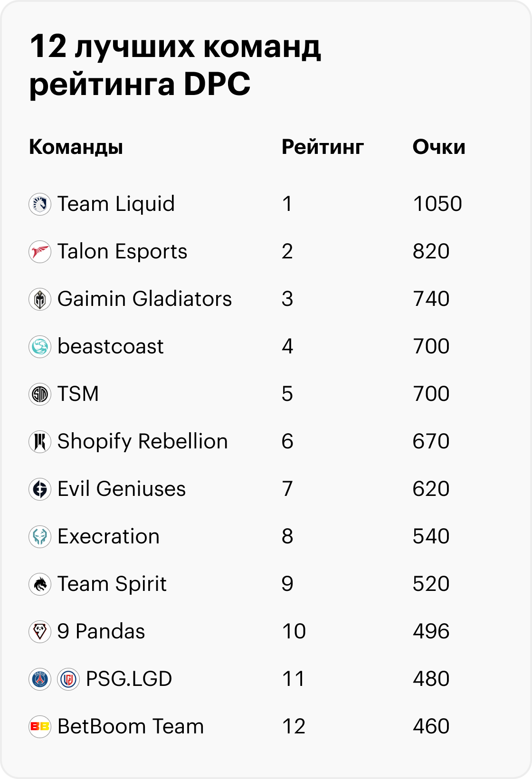Click the Рейтинг column header
Viewport: 532px width, 779px height.
pos(323,148)
